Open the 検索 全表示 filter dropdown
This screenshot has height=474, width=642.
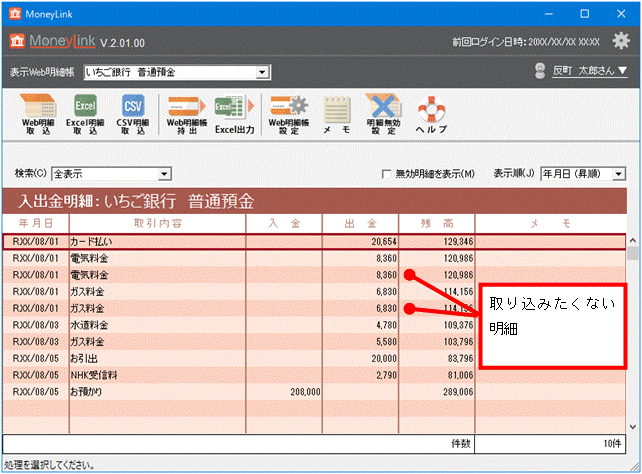(x=164, y=174)
